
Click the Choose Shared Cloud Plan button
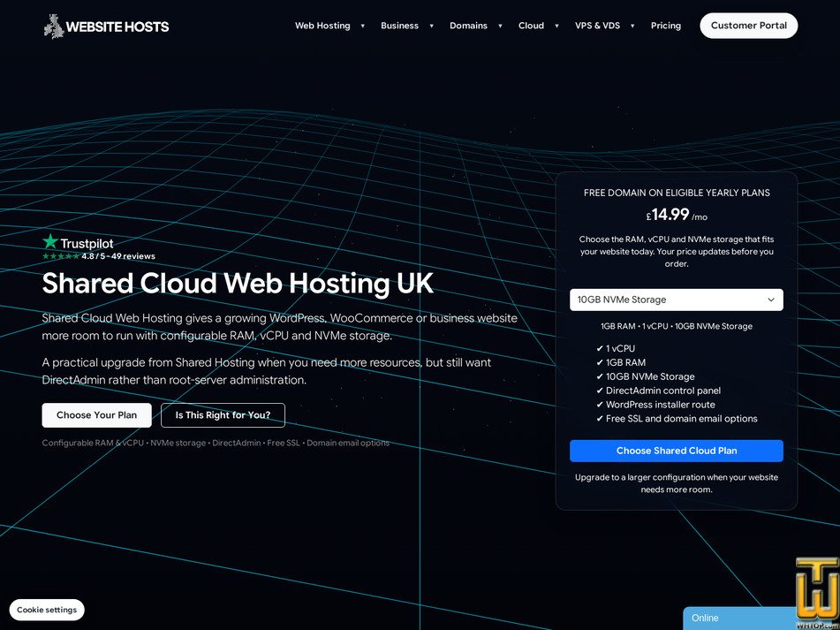pos(676,451)
